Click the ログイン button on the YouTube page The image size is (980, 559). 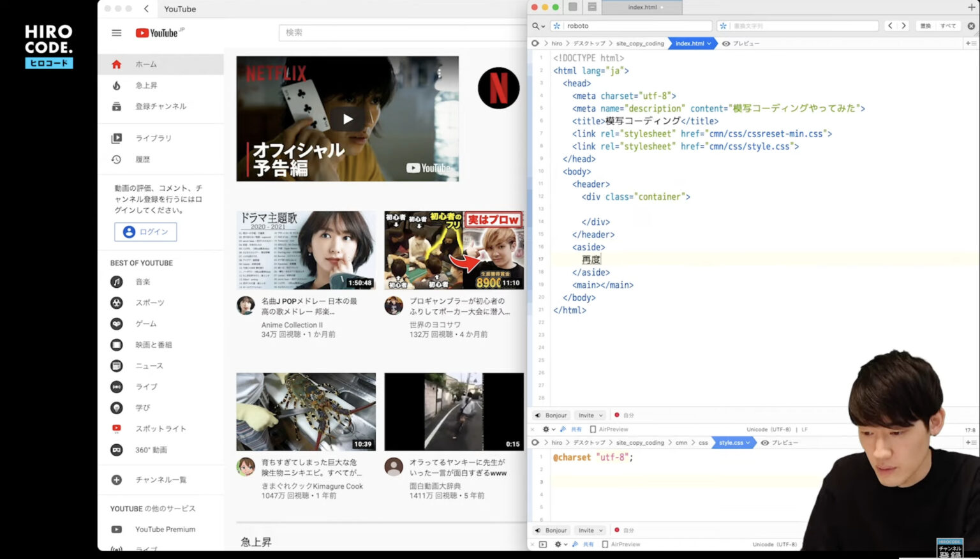(x=145, y=232)
